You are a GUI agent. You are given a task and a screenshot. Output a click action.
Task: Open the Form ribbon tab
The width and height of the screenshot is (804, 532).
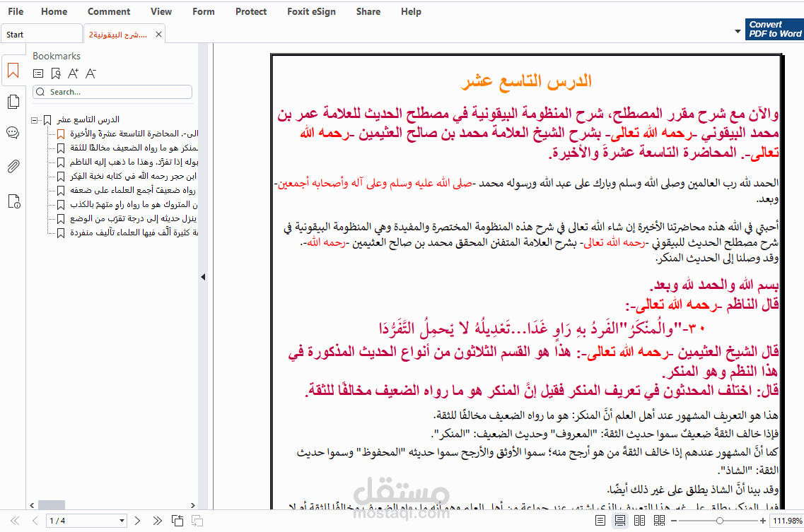tap(204, 11)
